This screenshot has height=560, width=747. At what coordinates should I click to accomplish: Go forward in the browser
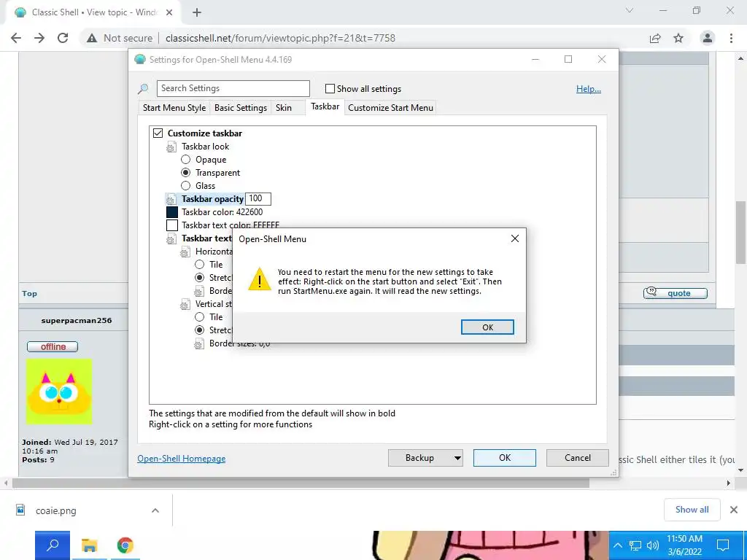click(39, 38)
